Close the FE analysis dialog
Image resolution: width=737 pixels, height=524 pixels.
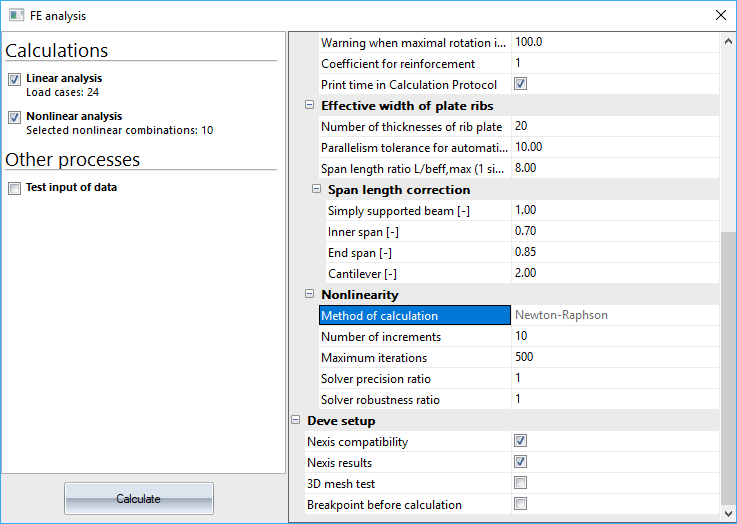(x=721, y=15)
